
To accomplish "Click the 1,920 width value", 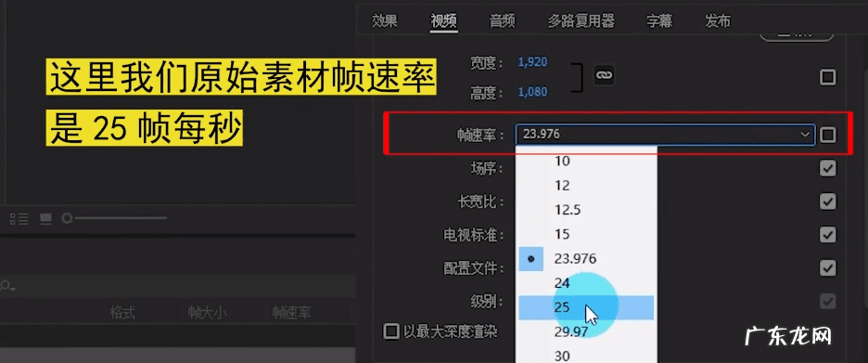I will point(532,62).
